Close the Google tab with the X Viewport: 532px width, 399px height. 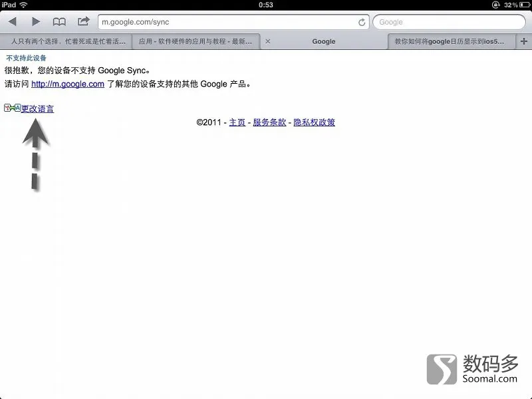point(268,41)
